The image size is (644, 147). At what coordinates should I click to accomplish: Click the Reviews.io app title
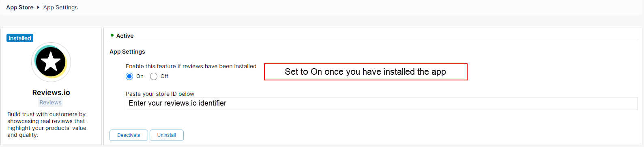(51, 93)
